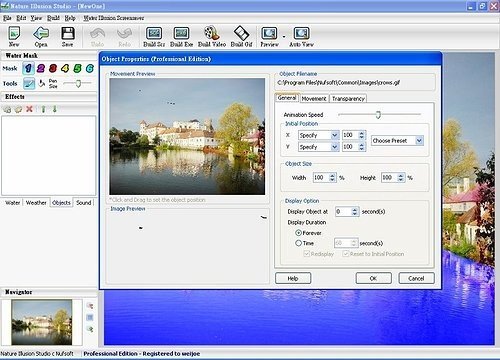Confirm the dialog with OK
Screen dimensions: 500x360
point(373,278)
